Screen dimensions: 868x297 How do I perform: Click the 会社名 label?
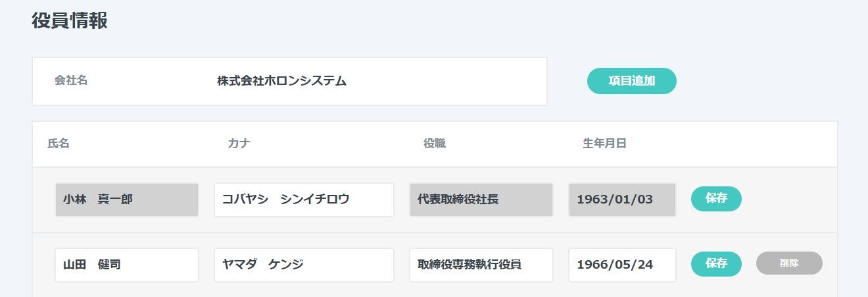pos(71,81)
